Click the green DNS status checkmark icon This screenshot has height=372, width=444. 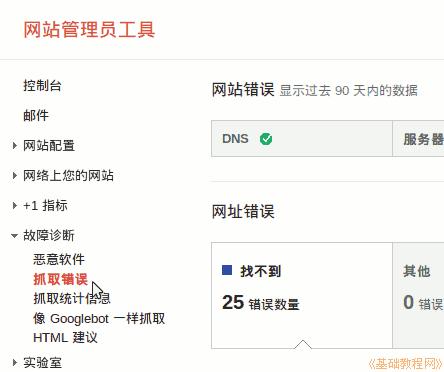coord(266,139)
